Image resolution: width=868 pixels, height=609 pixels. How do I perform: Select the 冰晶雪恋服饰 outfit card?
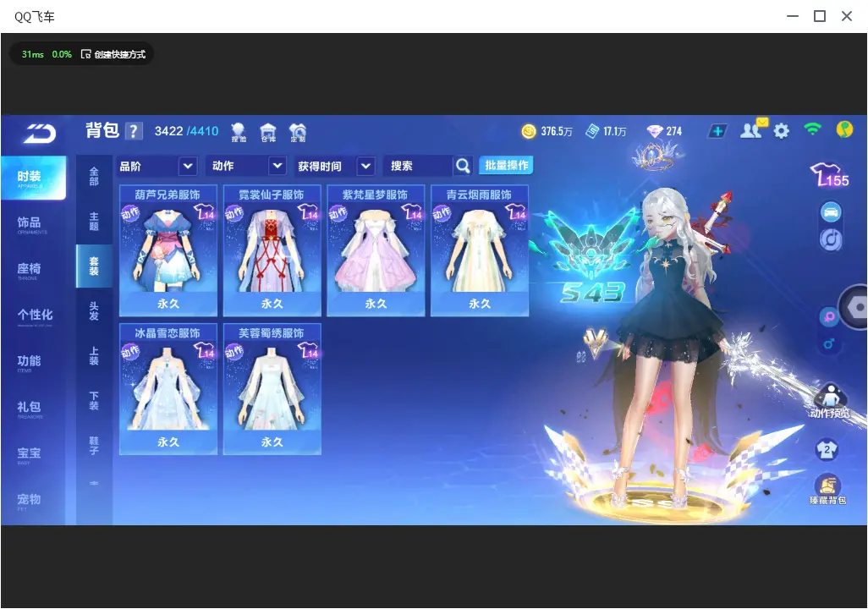(168, 388)
